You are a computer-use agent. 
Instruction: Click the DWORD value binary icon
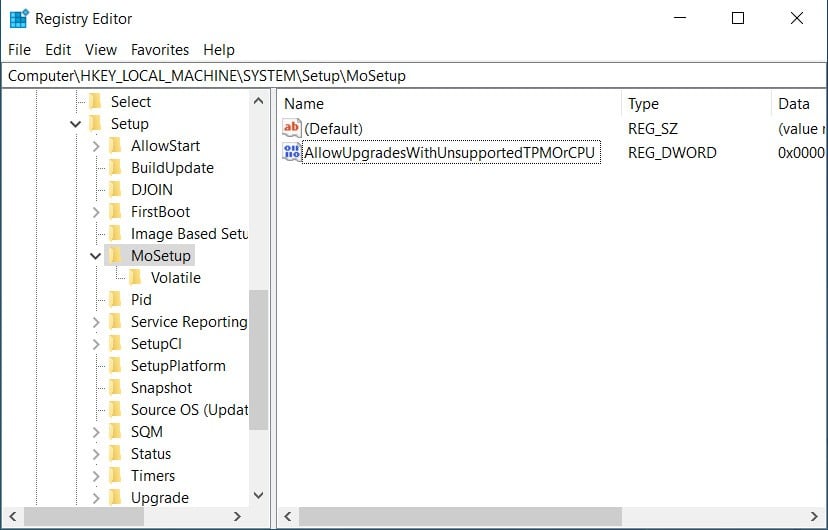click(292, 153)
